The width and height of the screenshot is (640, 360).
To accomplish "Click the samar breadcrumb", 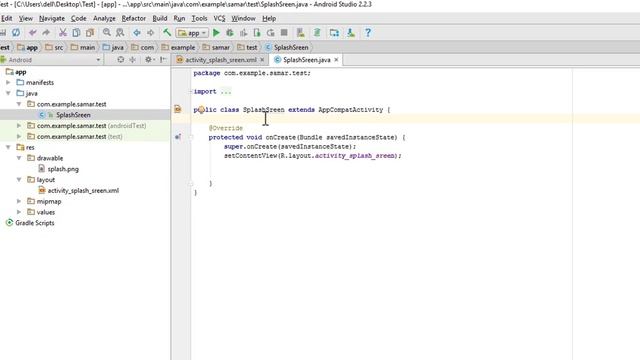I will (216, 47).
